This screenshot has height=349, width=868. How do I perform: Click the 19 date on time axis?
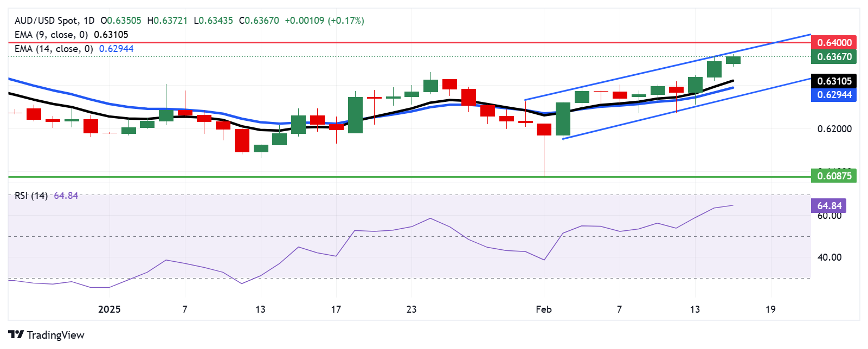(x=770, y=309)
